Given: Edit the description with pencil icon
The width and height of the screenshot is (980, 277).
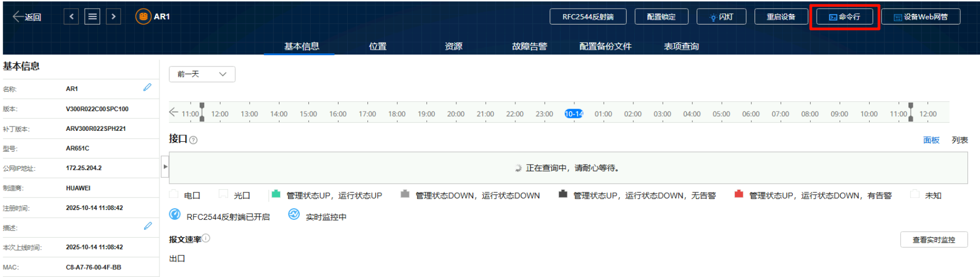Looking at the screenshot, I should coord(147,226).
